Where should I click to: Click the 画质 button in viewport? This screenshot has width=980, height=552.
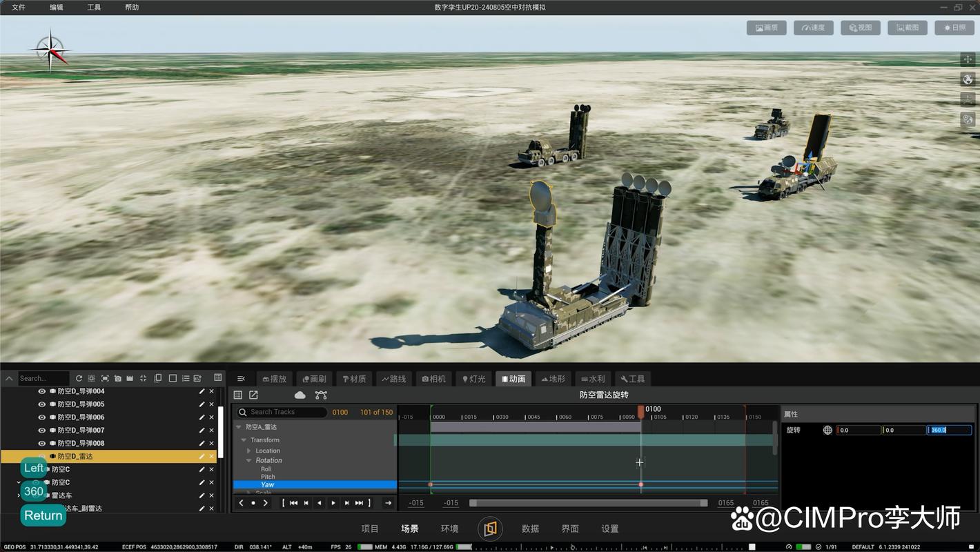(x=767, y=28)
